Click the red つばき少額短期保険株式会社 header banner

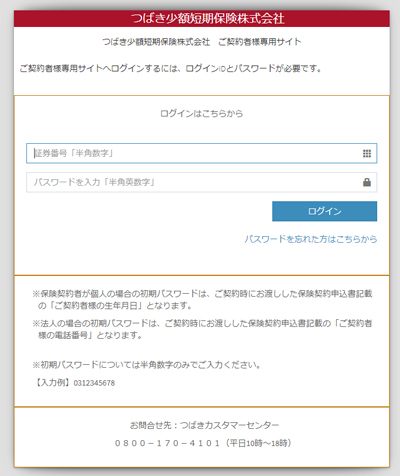pyautogui.click(x=202, y=18)
